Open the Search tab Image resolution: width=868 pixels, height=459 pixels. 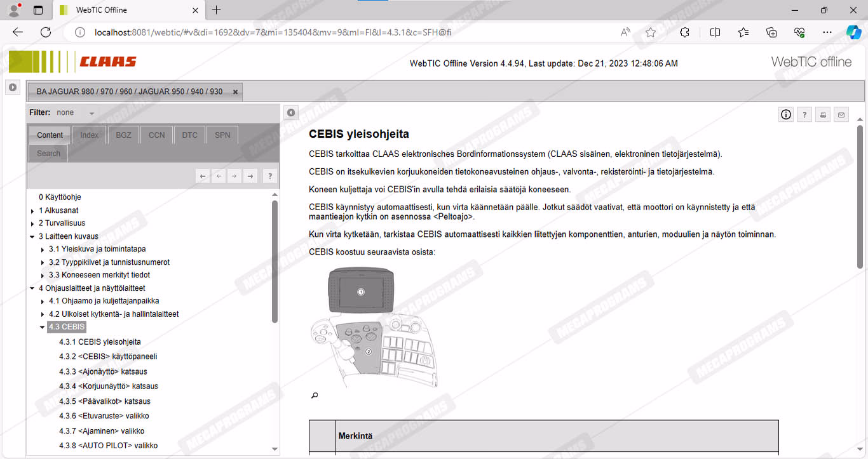[x=48, y=154]
